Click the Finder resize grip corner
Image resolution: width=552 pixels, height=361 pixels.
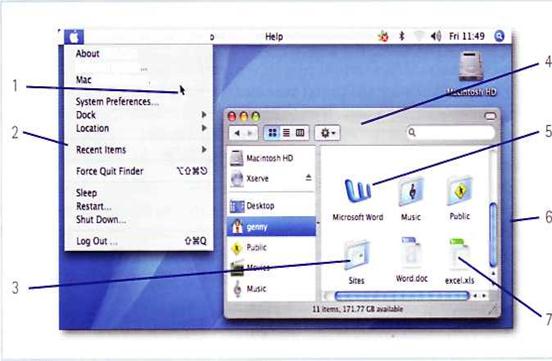(x=494, y=310)
